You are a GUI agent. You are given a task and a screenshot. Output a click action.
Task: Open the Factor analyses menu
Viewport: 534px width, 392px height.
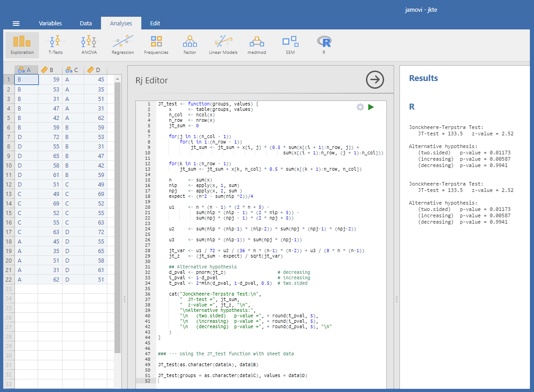(190, 45)
